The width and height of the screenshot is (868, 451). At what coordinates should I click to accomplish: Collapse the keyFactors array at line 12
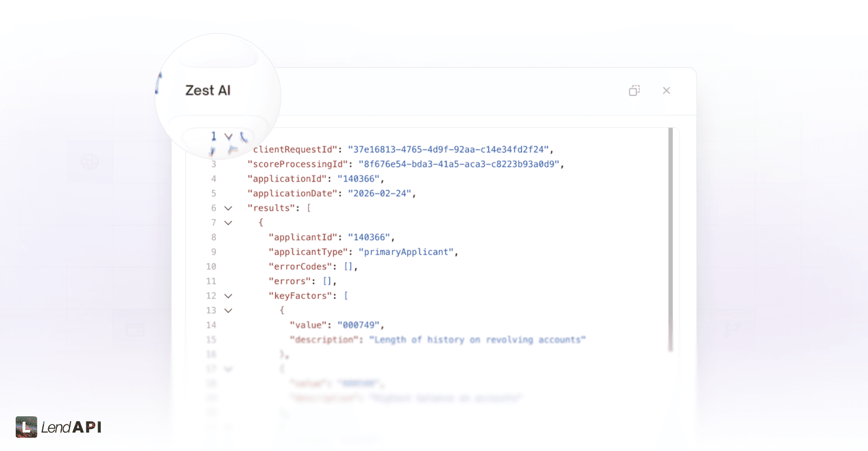click(228, 295)
